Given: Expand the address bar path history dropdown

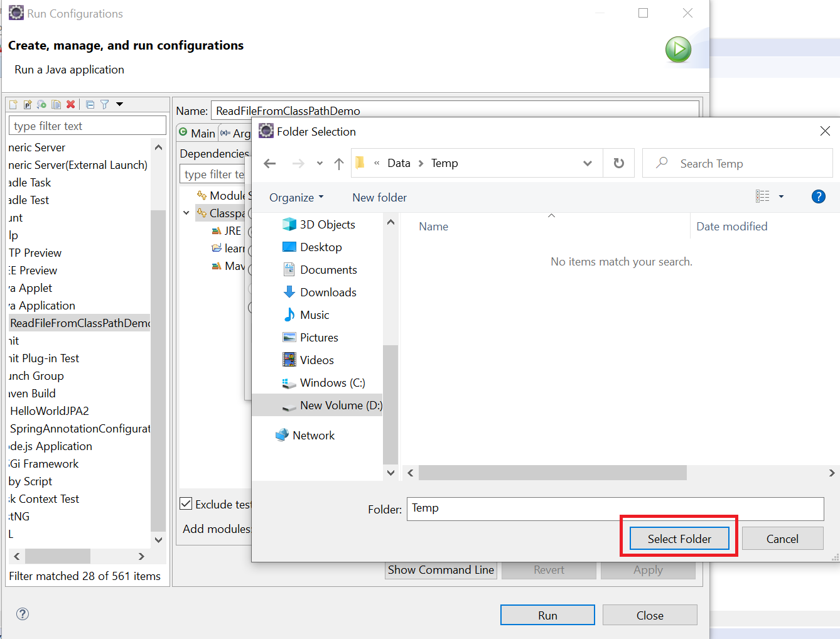Looking at the screenshot, I should 587,163.
